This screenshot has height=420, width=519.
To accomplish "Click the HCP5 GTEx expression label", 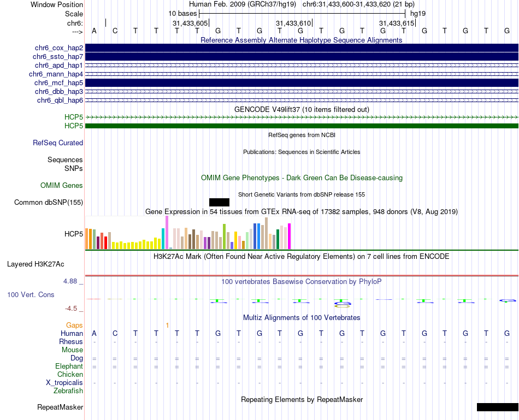I will (x=74, y=234).
